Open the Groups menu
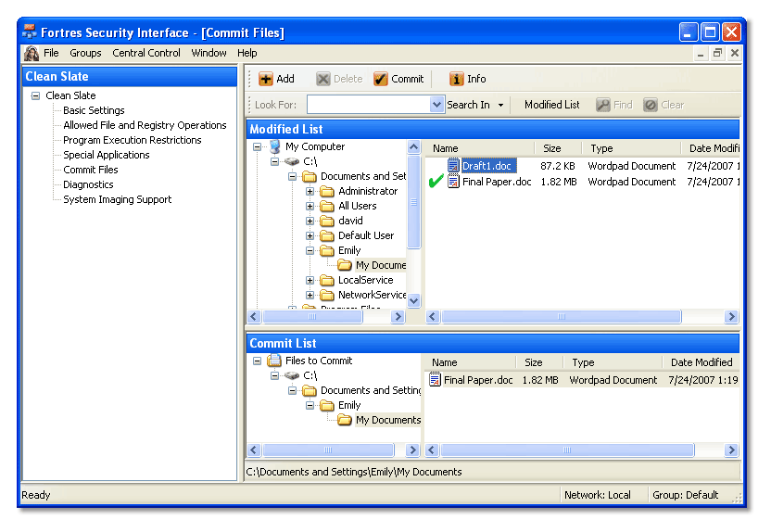Image resolution: width=771 pixels, height=532 pixels. (85, 53)
